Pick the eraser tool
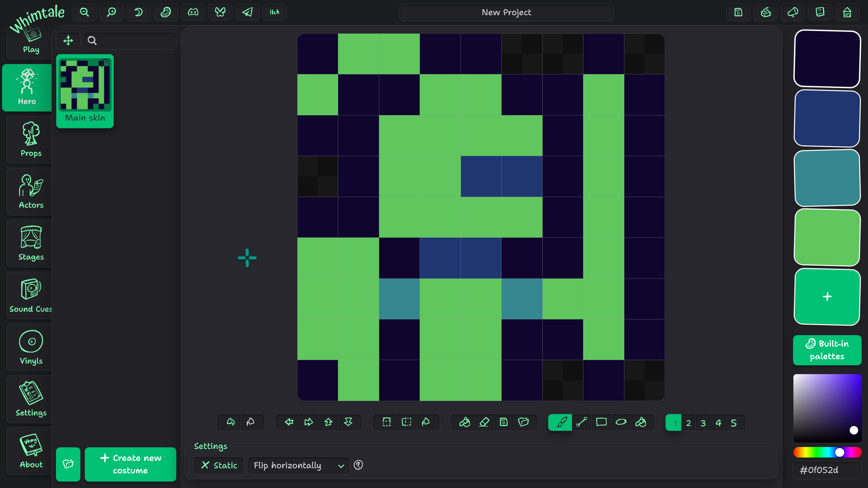 click(484, 422)
